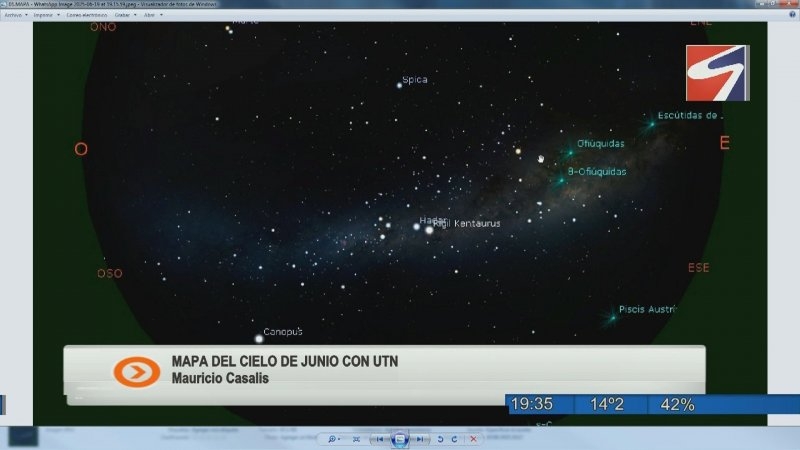Click the channel logo in top-right corner
The height and width of the screenshot is (450, 800).
(716, 72)
